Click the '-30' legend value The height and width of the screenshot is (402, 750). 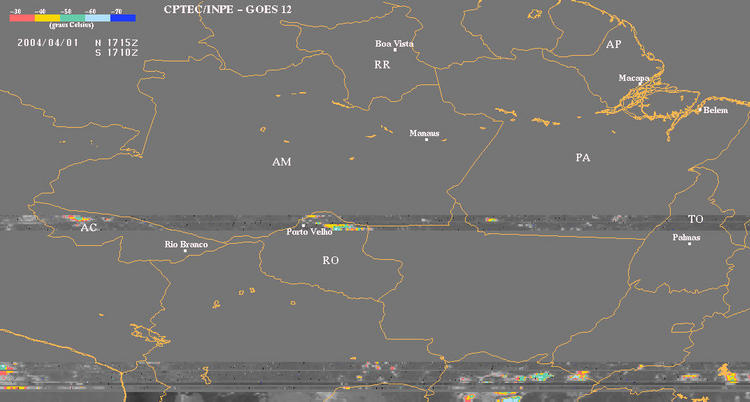tap(14, 11)
